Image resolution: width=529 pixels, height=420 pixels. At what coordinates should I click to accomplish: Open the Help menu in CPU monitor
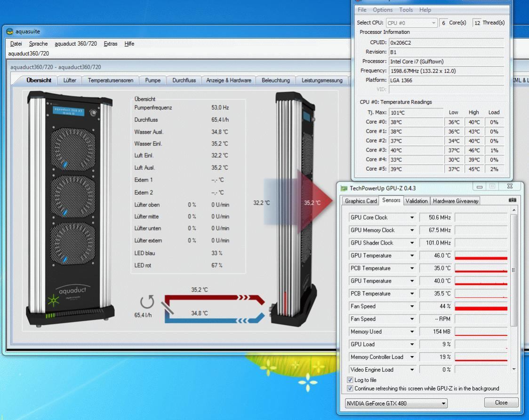coord(425,10)
